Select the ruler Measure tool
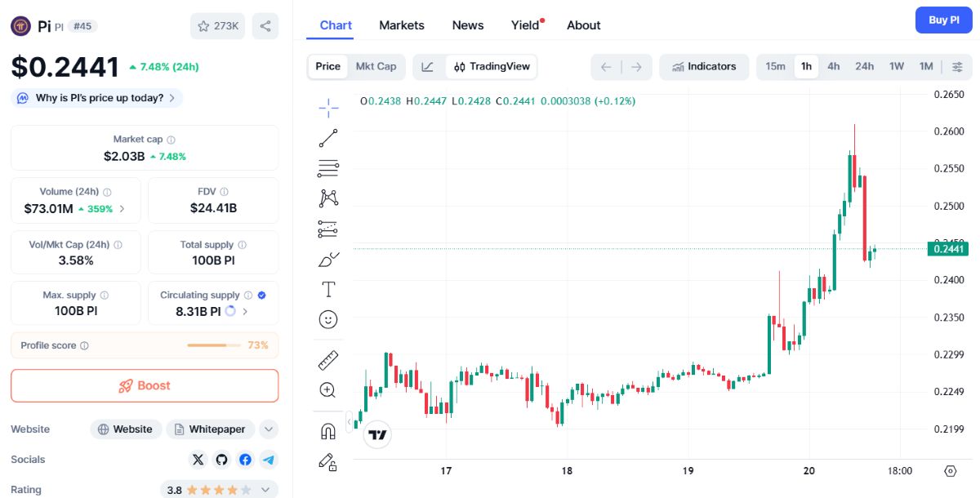The height and width of the screenshot is (498, 980). pos(328,359)
